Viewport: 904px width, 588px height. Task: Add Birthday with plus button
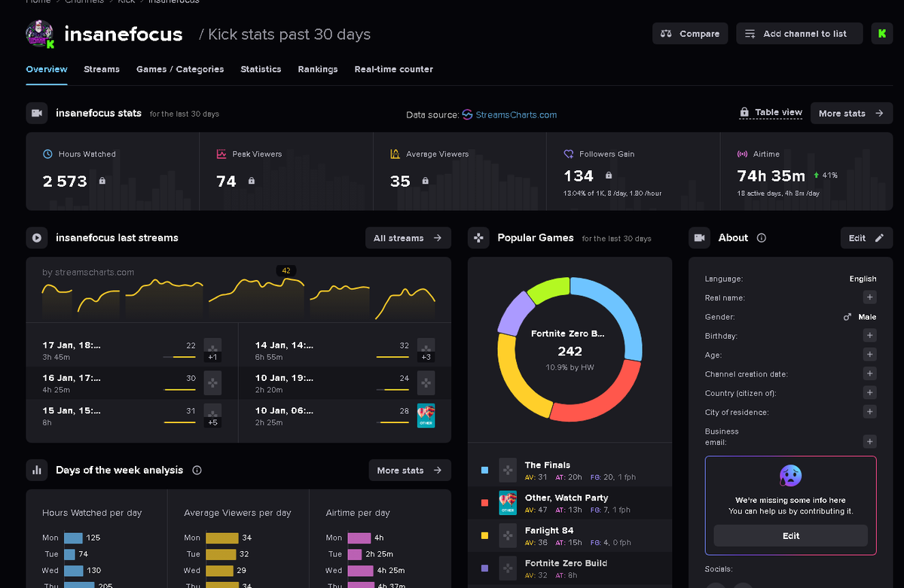pos(869,335)
